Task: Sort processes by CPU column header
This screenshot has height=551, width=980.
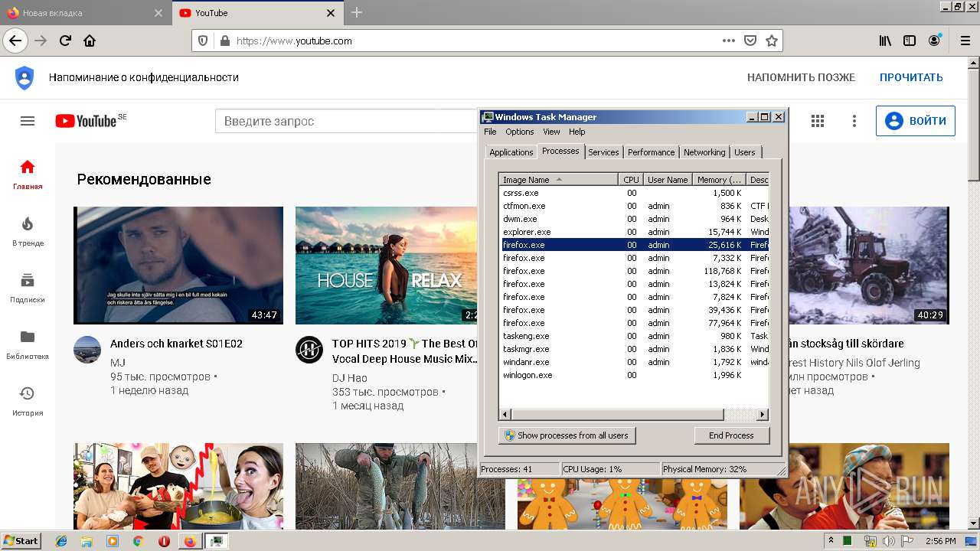Action: coord(630,180)
